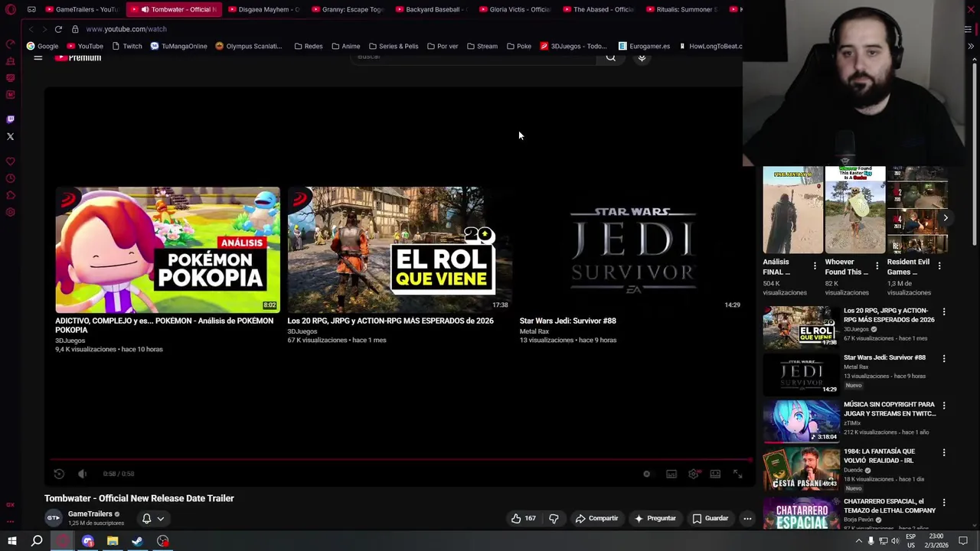The height and width of the screenshot is (551, 980).
Task: Toggle the notification bell for GameTrailers
Action: click(x=146, y=518)
